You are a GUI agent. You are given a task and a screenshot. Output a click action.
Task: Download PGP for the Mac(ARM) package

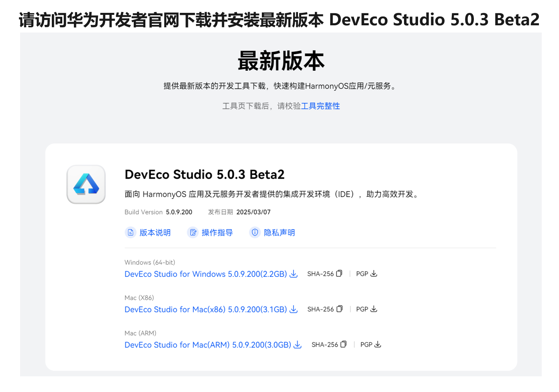coord(371,344)
